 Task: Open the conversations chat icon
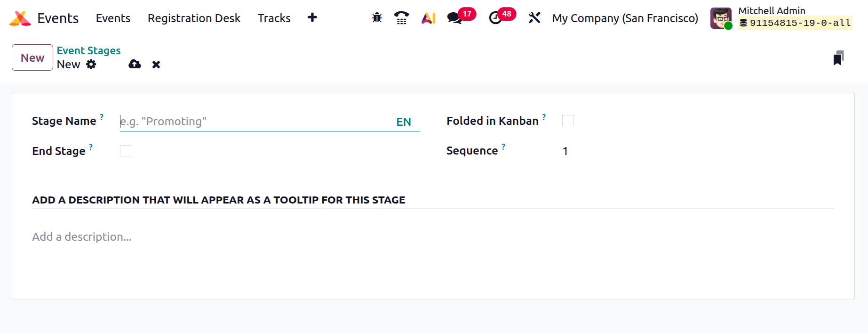[x=454, y=18]
